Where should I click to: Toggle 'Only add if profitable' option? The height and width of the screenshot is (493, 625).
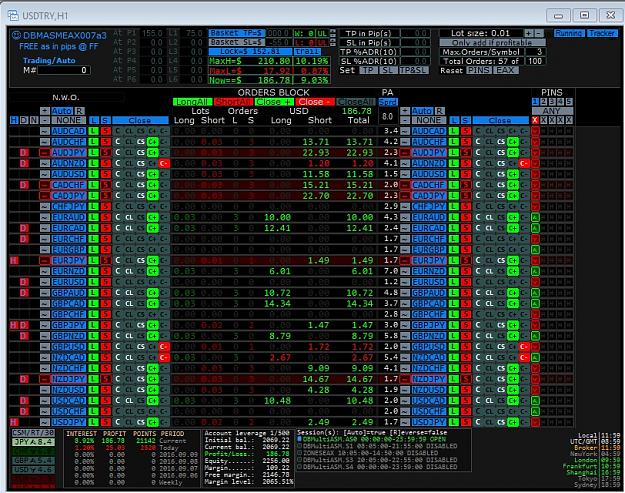[x=492, y=42]
